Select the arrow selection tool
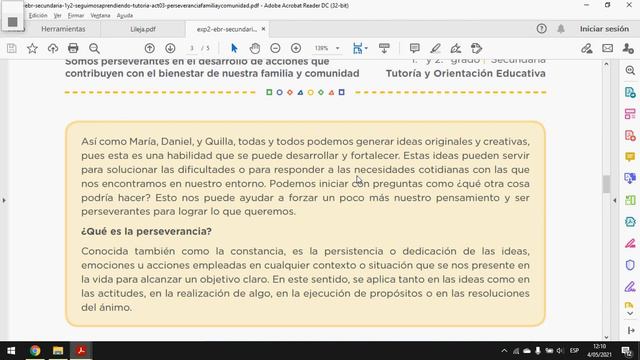This screenshot has height=360, width=640. (234, 49)
